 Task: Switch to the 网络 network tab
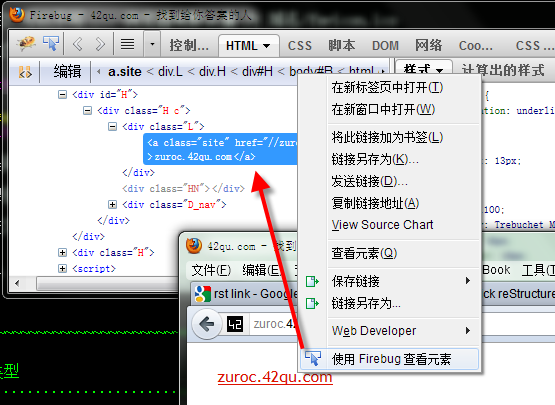429,45
